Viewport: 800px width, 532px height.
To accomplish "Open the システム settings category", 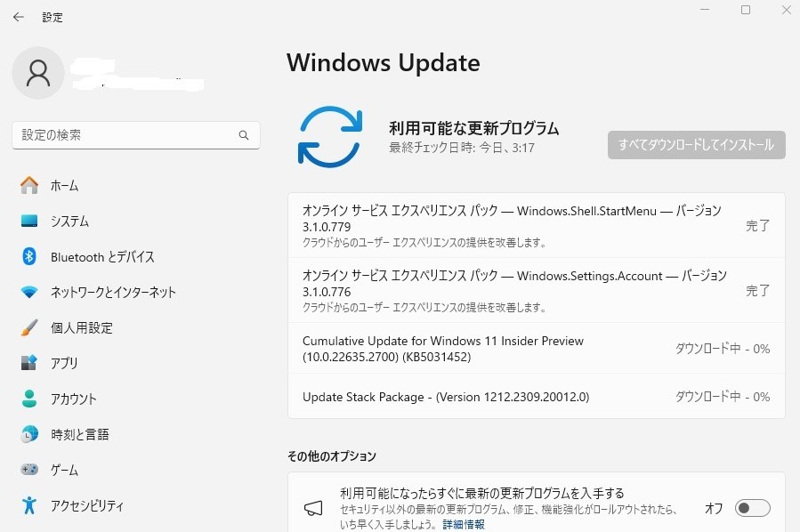I will tap(69, 221).
